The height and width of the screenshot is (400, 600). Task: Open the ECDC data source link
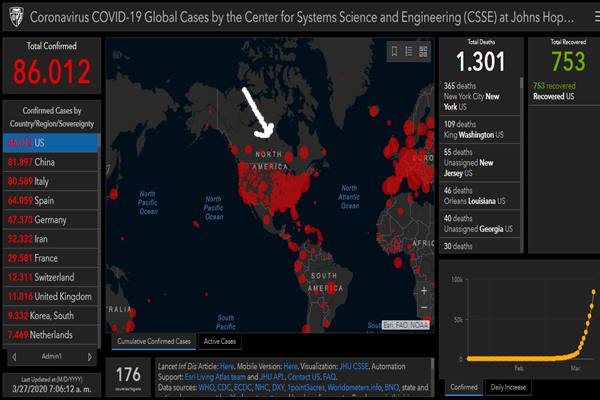243,388
